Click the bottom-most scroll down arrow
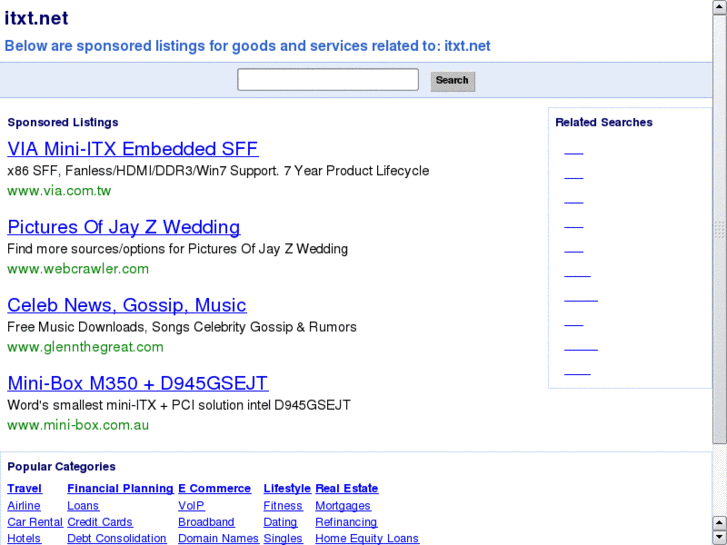The width and height of the screenshot is (727, 545). (719, 538)
